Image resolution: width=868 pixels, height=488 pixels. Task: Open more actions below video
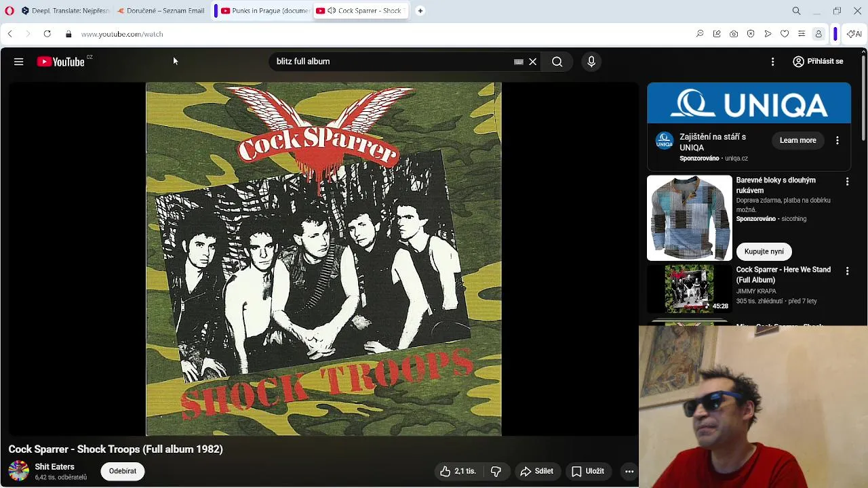(x=629, y=471)
